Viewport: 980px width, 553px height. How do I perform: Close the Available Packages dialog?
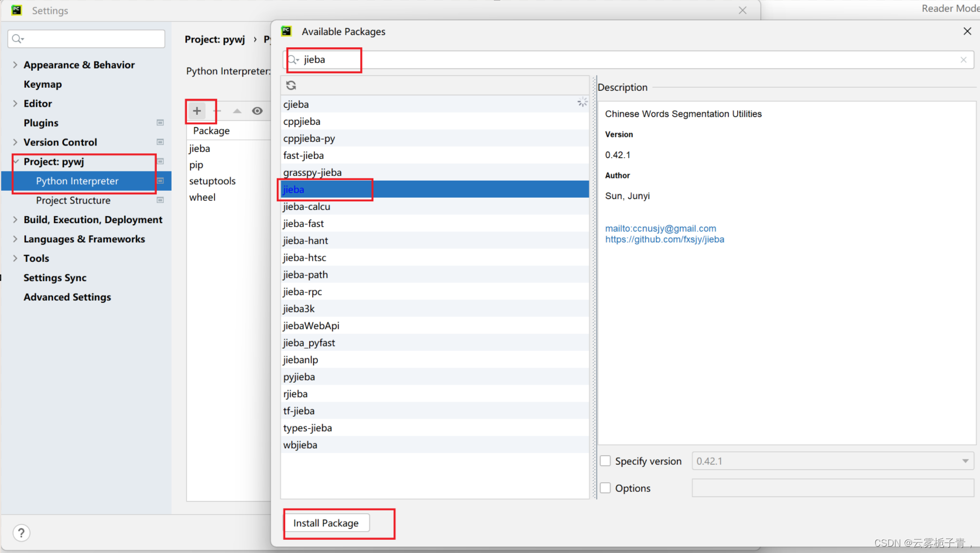click(x=967, y=31)
